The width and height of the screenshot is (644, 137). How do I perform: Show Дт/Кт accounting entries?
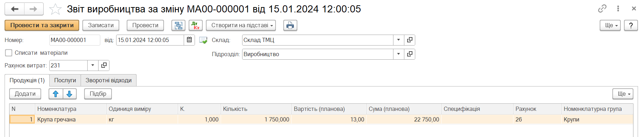[x=196, y=25]
